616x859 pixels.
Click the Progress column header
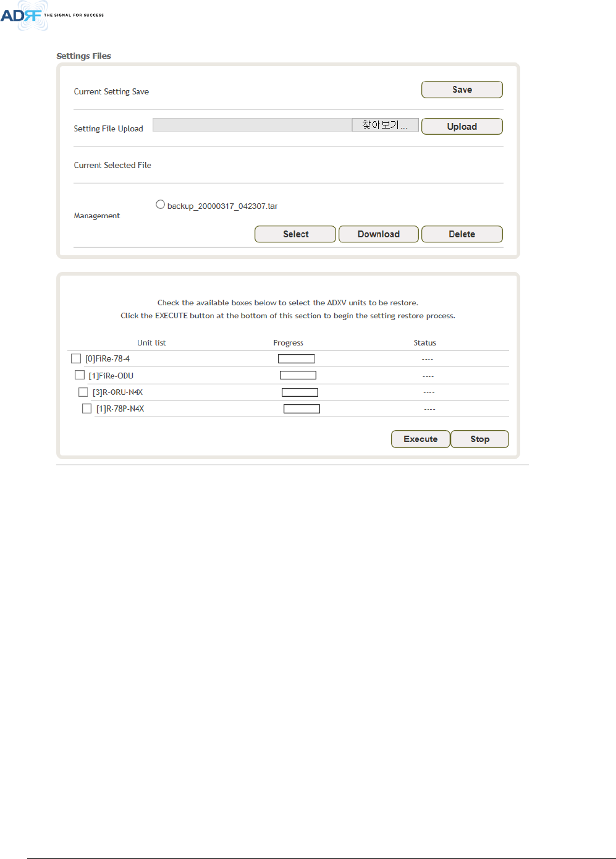pos(288,343)
